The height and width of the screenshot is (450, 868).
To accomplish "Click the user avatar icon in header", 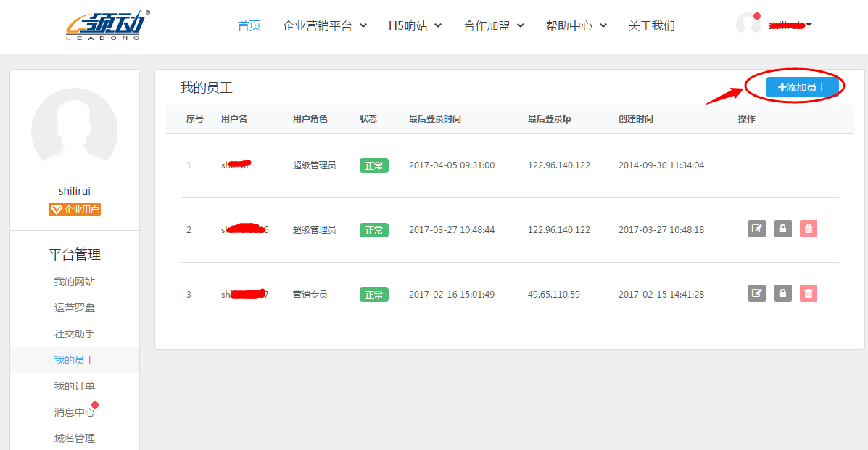I will pyautogui.click(x=748, y=24).
